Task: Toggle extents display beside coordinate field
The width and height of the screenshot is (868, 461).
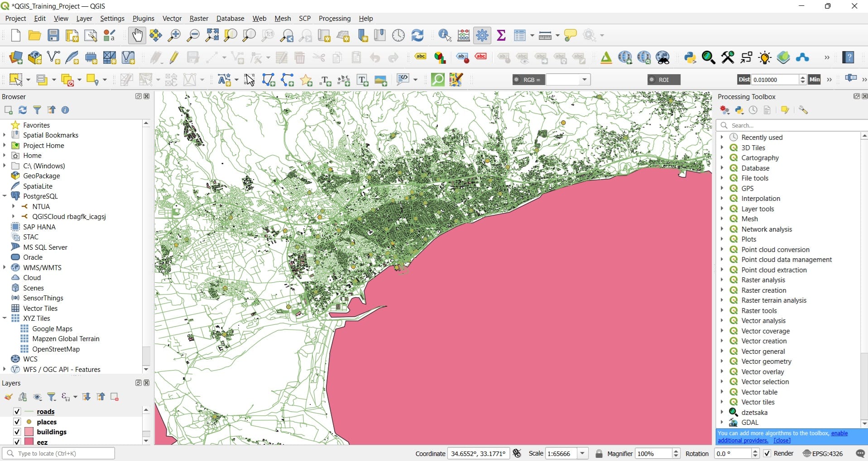Action: pyautogui.click(x=517, y=453)
